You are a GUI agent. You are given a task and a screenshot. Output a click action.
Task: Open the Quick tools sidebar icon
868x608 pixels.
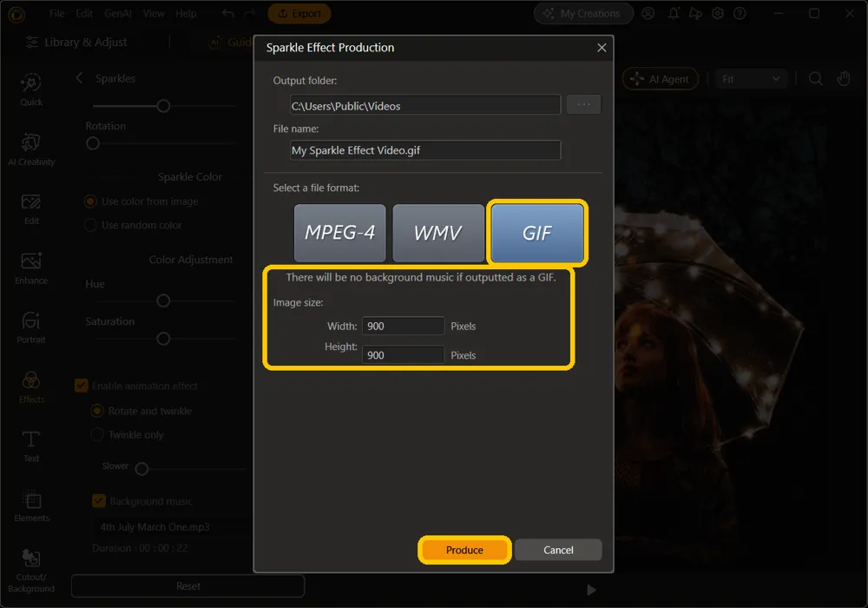tap(31, 89)
